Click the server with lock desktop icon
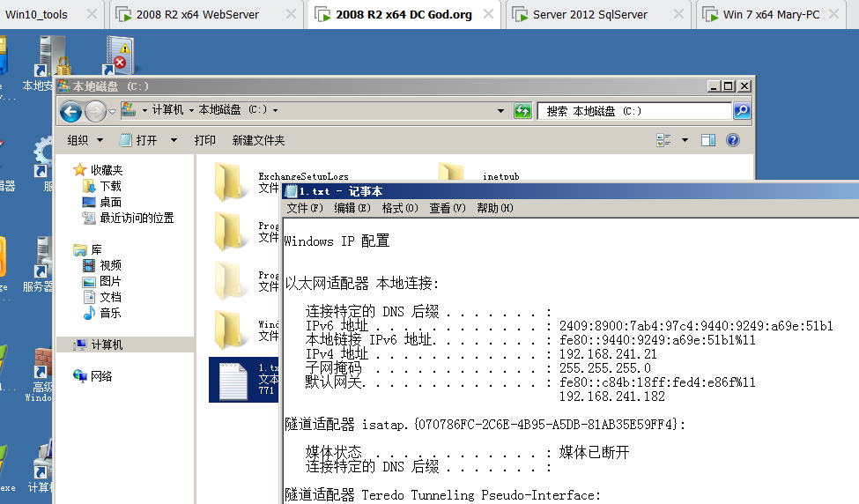The image size is (859, 504). [53, 56]
